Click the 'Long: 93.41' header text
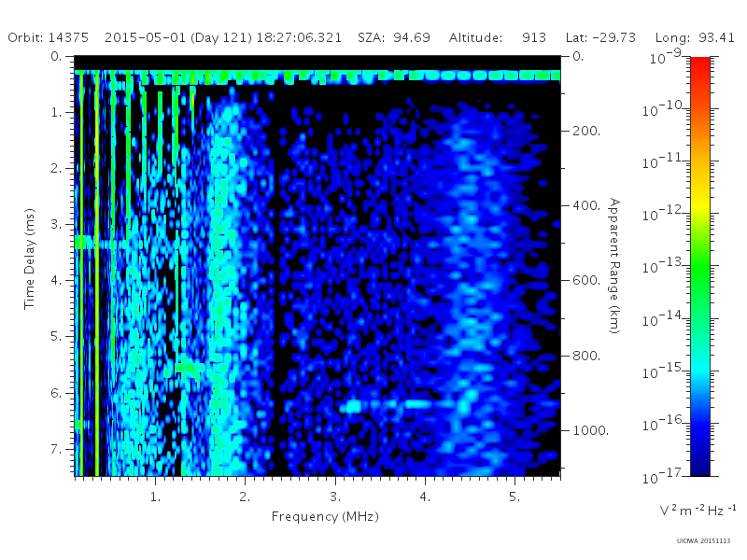 (x=695, y=37)
